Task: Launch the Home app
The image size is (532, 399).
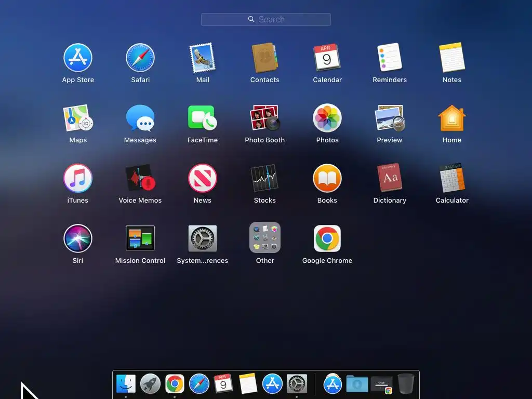Action: click(x=452, y=118)
